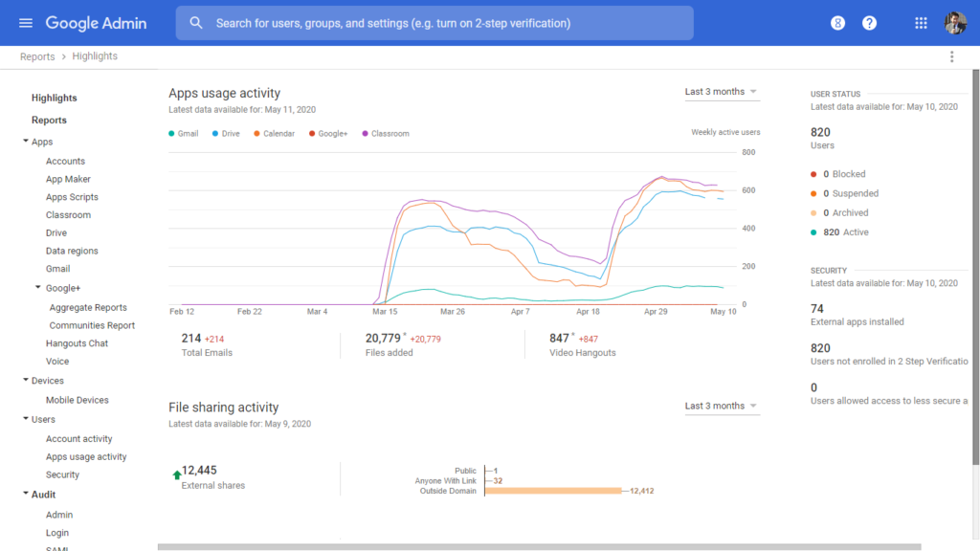This screenshot has height=551, width=980.
Task: Toggle Gmail series in chart legend
Action: pos(184,134)
